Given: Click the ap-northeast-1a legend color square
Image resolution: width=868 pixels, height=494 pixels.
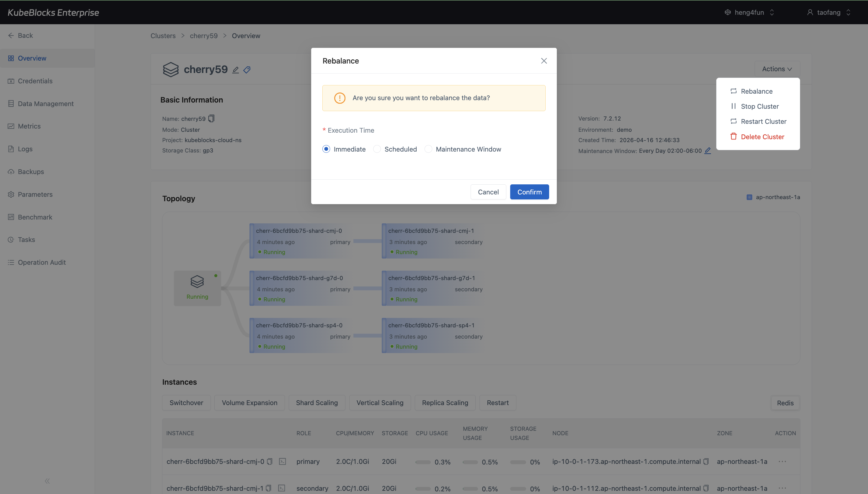Looking at the screenshot, I should point(749,197).
